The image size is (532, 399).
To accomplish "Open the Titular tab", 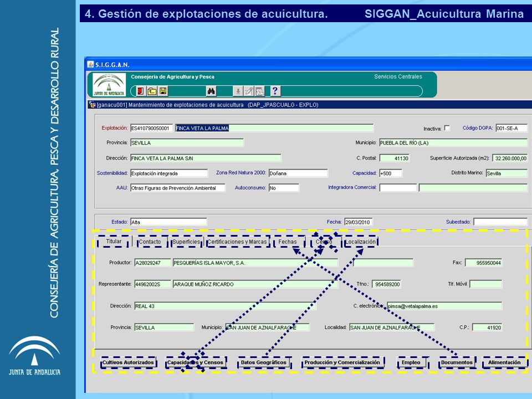I will (x=114, y=242).
